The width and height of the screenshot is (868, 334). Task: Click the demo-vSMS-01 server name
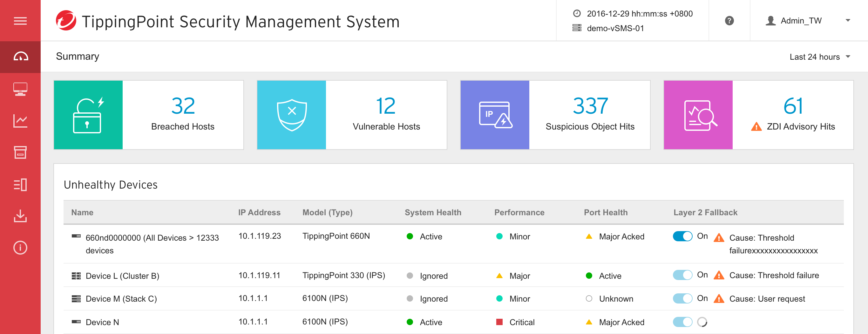[615, 28]
